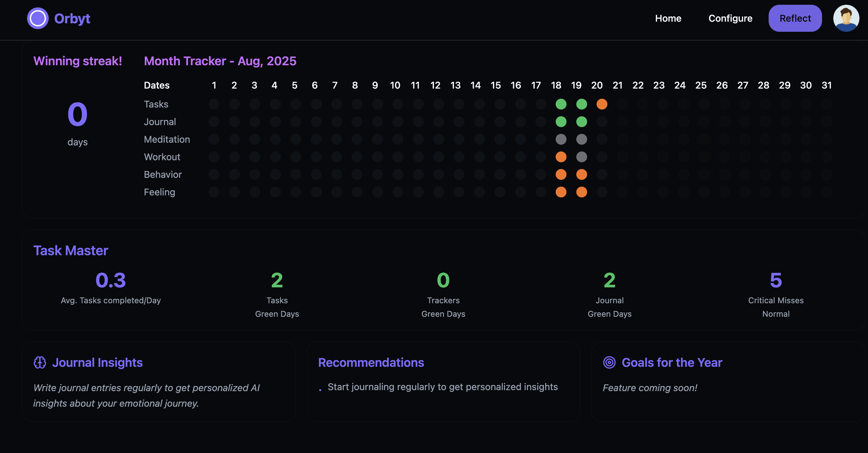Click gray Meditation dot for day 19
868x453 pixels.
click(581, 139)
